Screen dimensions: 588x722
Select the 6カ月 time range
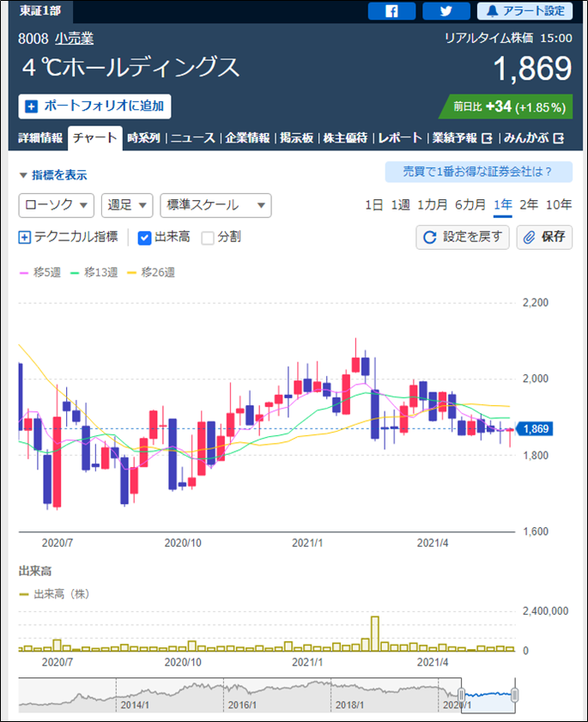(x=470, y=205)
